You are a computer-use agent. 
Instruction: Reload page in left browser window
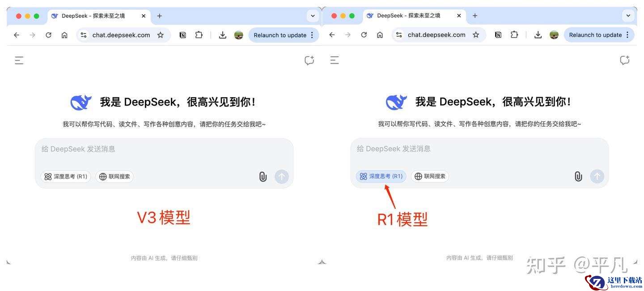[x=48, y=35]
